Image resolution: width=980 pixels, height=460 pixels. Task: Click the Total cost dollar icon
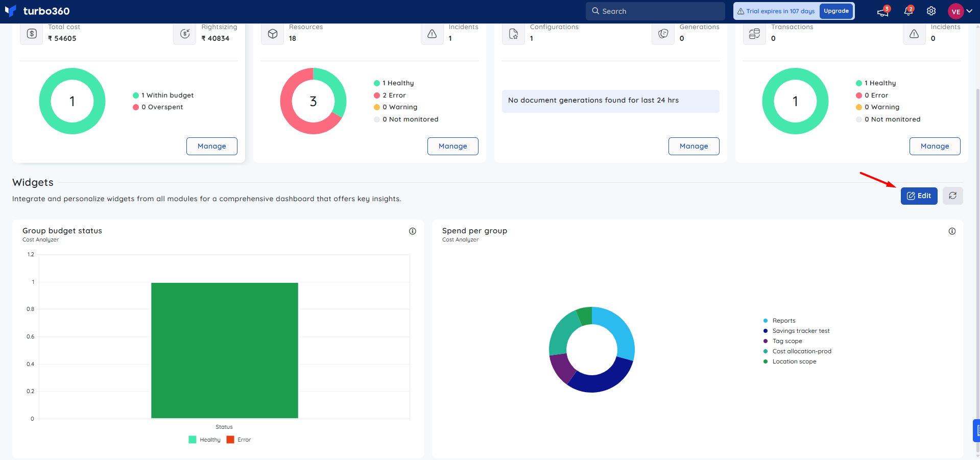(32, 34)
